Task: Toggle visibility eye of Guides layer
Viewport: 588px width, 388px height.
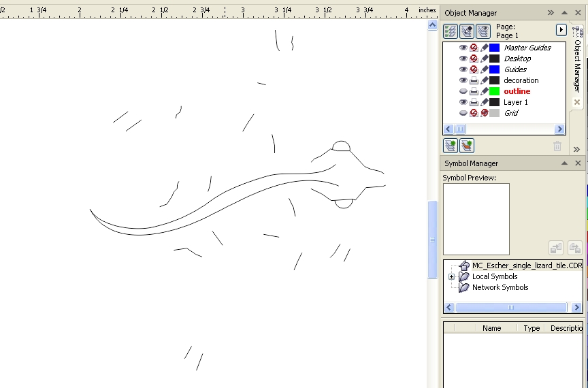Action: [x=463, y=69]
